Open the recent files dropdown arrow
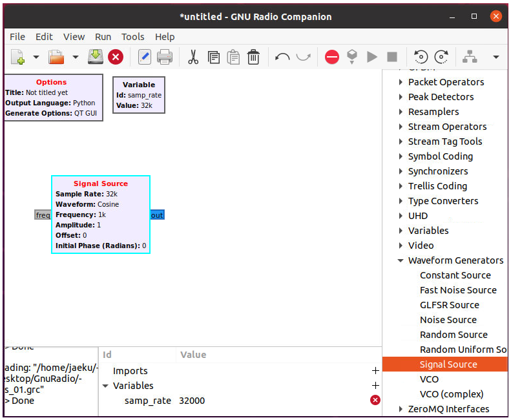511x420 pixels. [x=76, y=57]
